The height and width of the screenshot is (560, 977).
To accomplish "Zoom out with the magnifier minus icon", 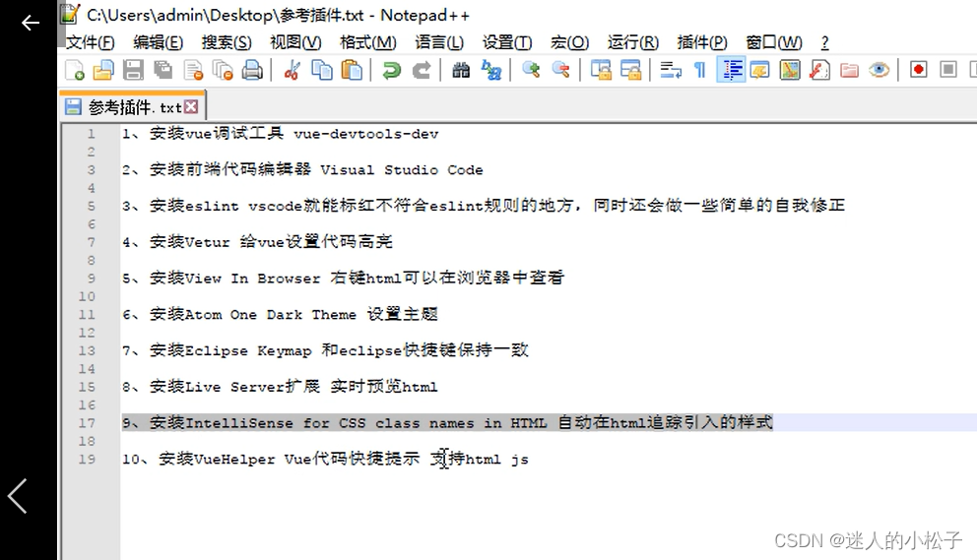I will tap(560, 70).
